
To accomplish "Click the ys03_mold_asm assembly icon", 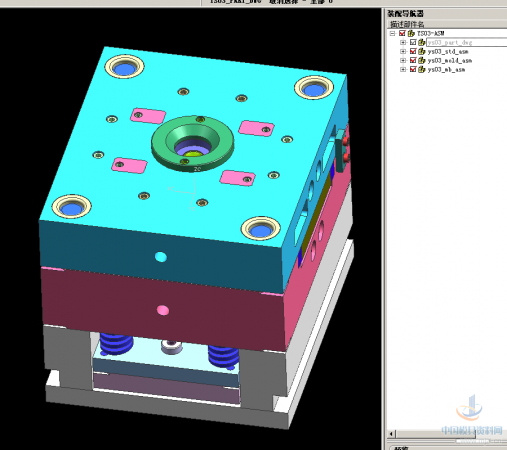I will 422,60.
